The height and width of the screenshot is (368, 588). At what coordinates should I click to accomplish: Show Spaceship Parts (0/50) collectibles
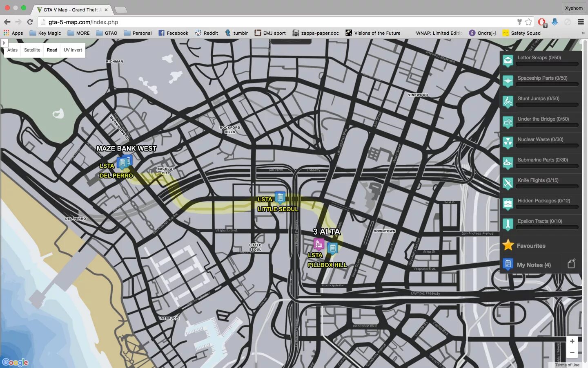pos(542,78)
